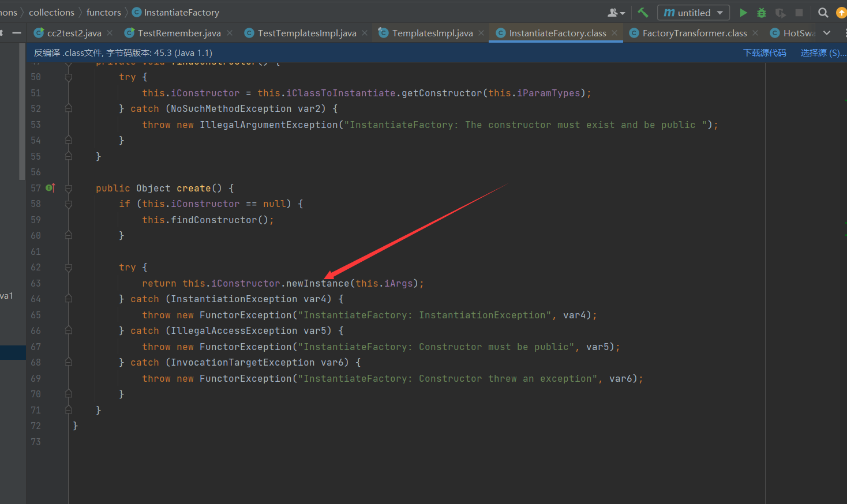Close the TestRemember.java tab
847x504 pixels.
click(x=230, y=33)
